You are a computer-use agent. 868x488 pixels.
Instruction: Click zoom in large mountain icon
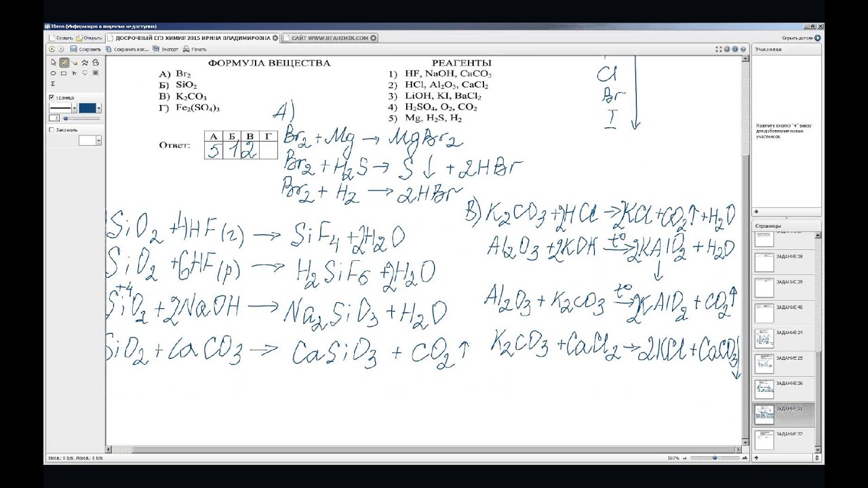[x=745, y=457]
